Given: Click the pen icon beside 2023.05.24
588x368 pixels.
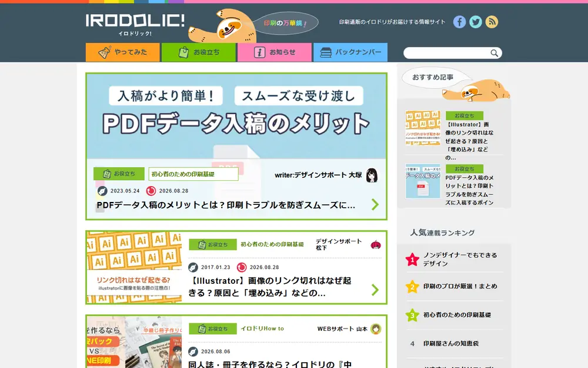Looking at the screenshot, I should [x=102, y=191].
